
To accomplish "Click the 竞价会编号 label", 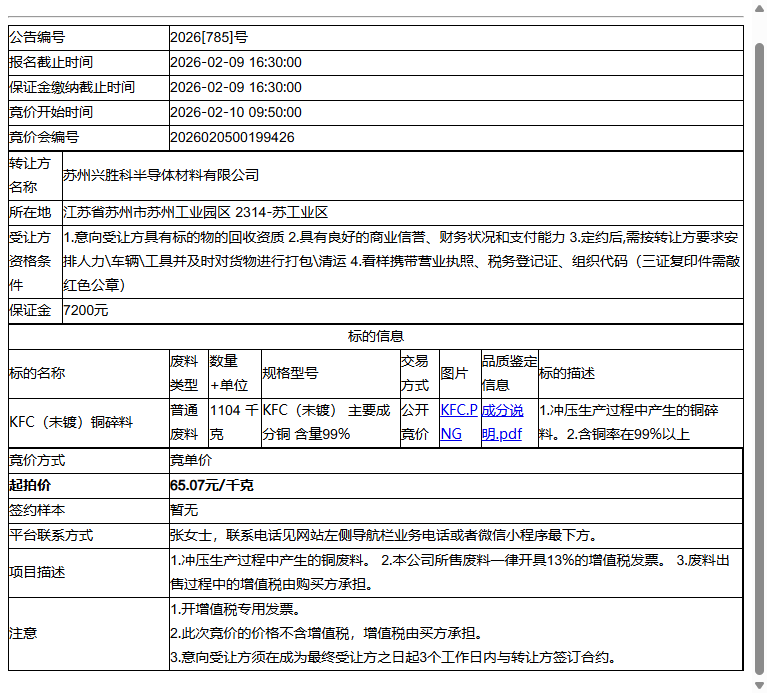I will point(44,137).
